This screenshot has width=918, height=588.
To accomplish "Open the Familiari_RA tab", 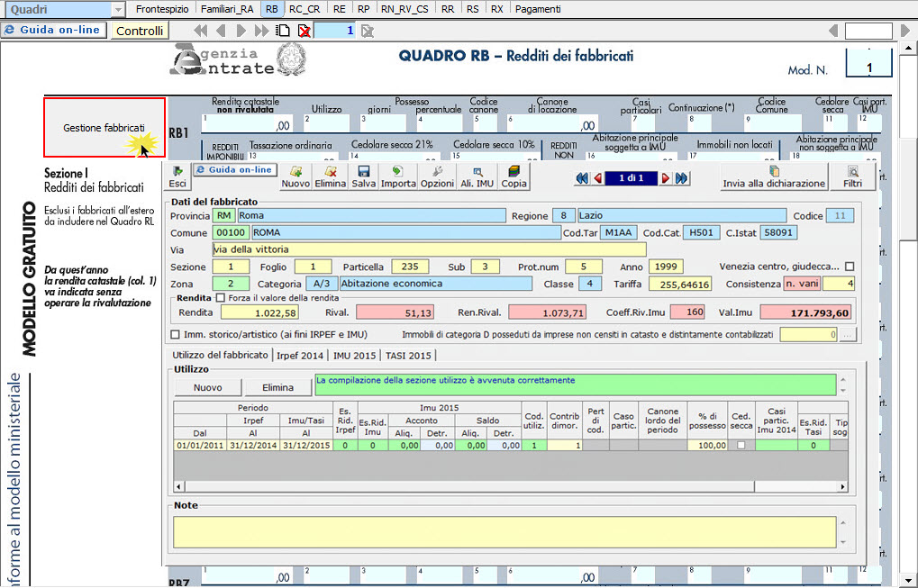I will click(227, 9).
